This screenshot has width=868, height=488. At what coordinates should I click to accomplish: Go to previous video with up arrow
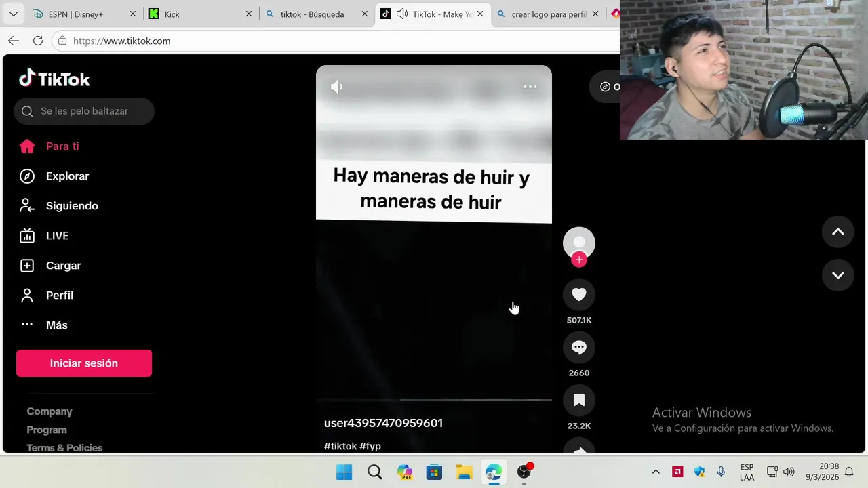click(x=838, y=232)
